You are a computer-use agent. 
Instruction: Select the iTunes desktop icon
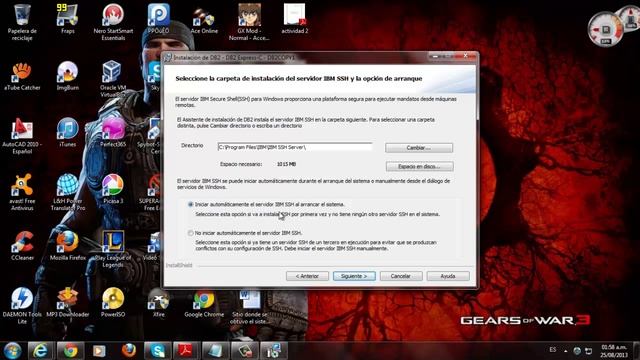(x=68, y=133)
